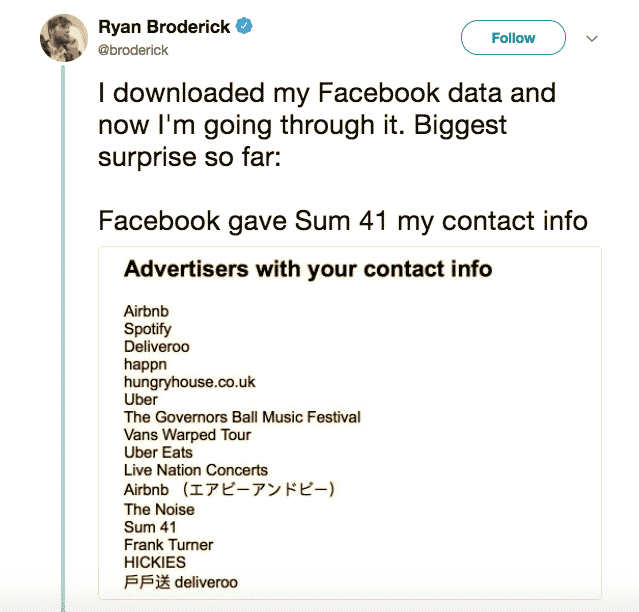The width and height of the screenshot is (639, 612).
Task: Open the Ryan Broderick display name link
Action: point(164,26)
